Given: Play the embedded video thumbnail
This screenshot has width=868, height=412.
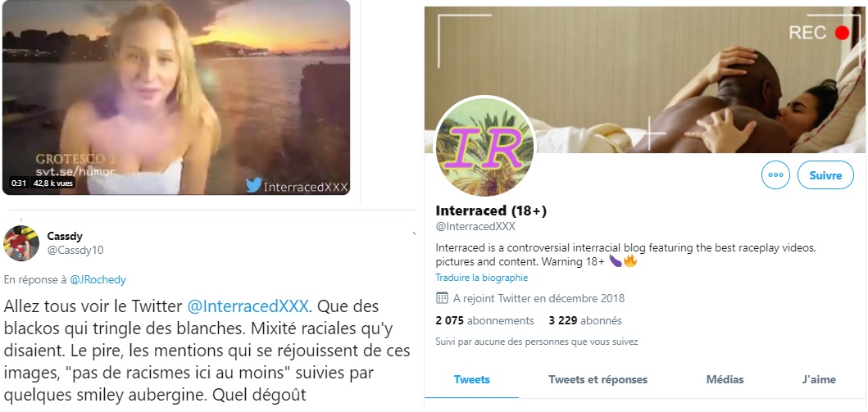Looking at the screenshot, I should coord(176,97).
